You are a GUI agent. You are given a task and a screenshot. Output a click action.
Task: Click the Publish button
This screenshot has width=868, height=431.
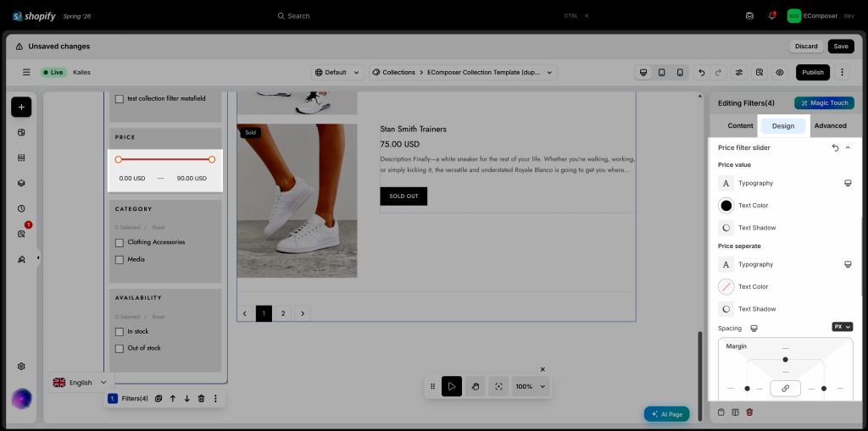[813, 72]
